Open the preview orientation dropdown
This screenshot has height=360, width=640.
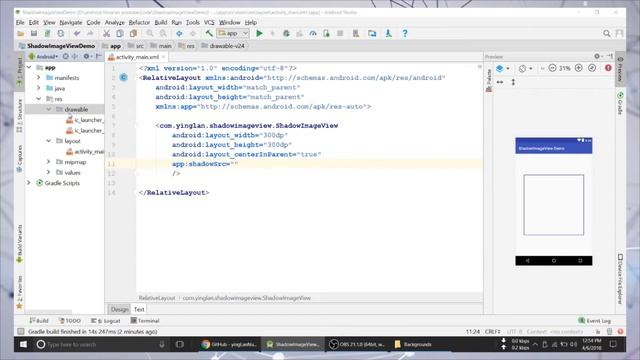tap(525, 69)
